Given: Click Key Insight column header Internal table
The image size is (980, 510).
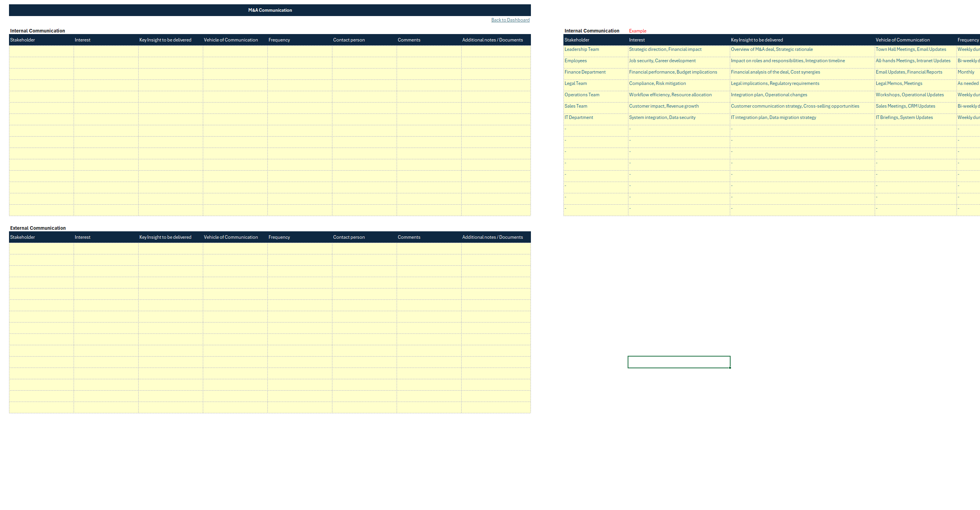Looking at the screenshot, I should point(164,40).
